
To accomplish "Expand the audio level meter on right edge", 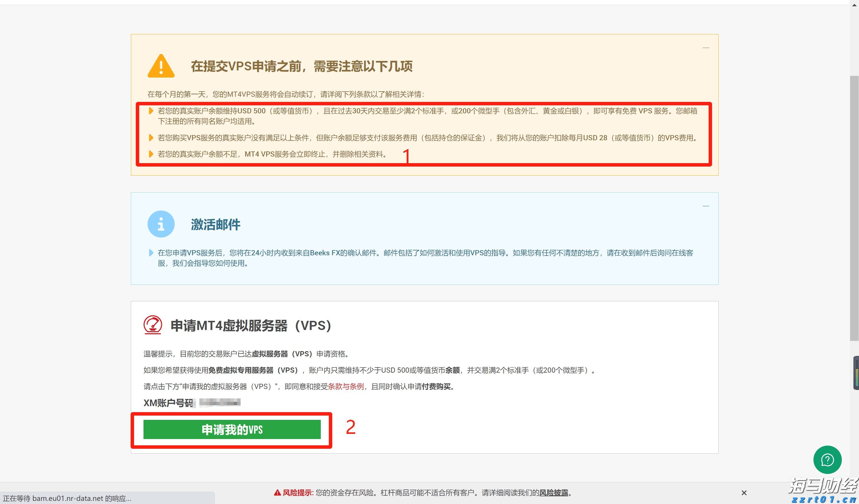I will point(856,373).
